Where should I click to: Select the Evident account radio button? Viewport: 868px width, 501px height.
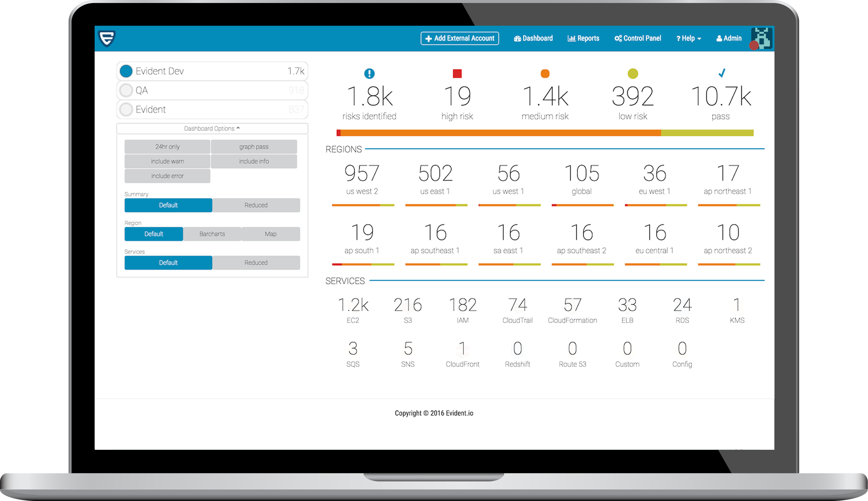click(126, 110)
